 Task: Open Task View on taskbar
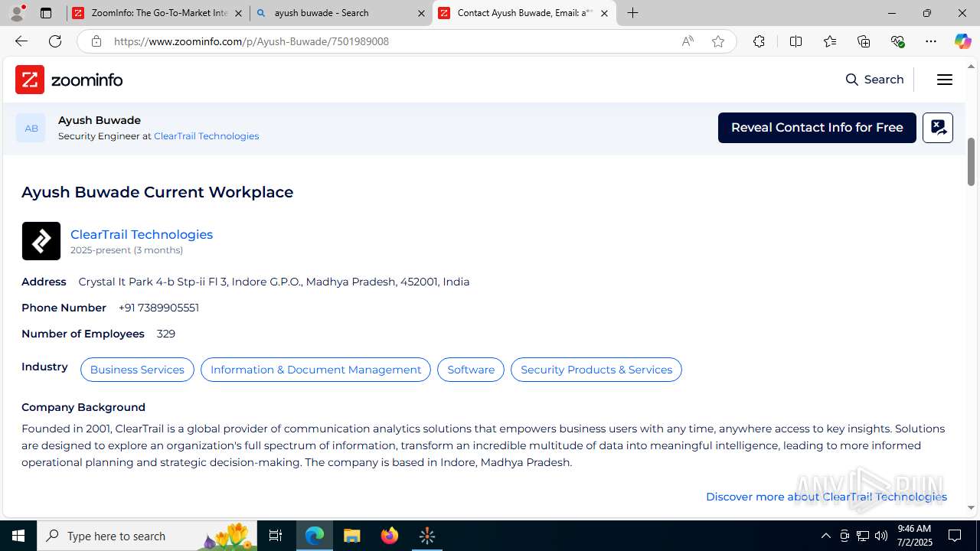point(276,536)
